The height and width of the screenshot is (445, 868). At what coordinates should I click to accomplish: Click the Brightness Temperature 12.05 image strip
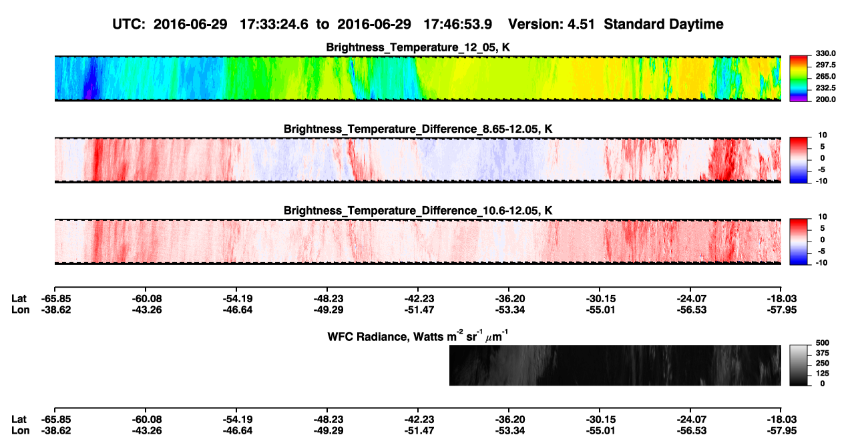point(417,79)
